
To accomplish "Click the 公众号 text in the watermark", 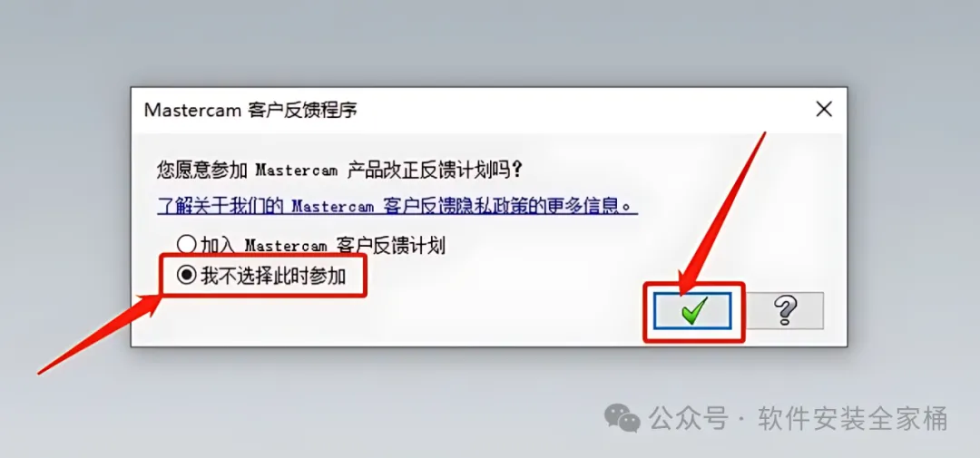I will [688, 418].
